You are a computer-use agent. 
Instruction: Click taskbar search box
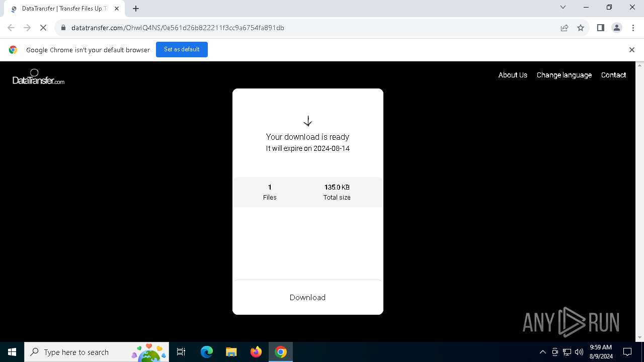(x=97, y=352)
